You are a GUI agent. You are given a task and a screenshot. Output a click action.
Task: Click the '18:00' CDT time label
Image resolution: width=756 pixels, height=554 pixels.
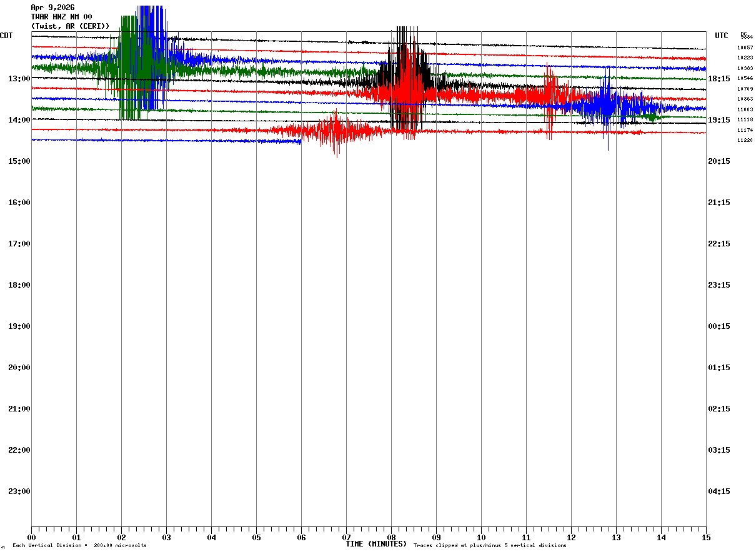[19, 285]
